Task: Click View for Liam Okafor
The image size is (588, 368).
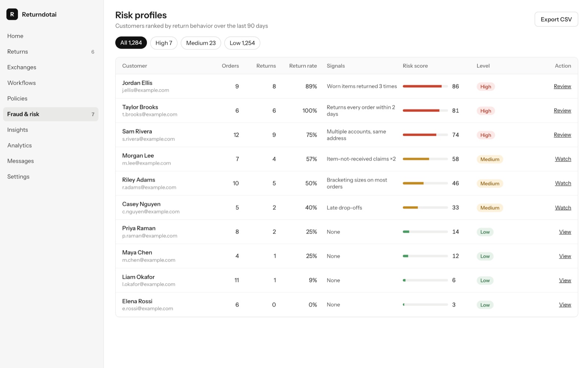Action: click(565, 280)
